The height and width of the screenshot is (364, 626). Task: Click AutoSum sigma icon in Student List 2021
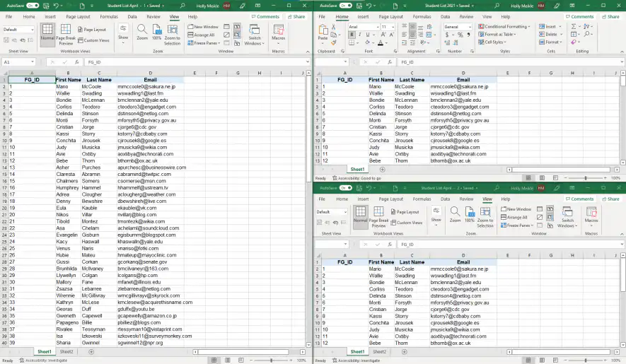tap(574, 26)
